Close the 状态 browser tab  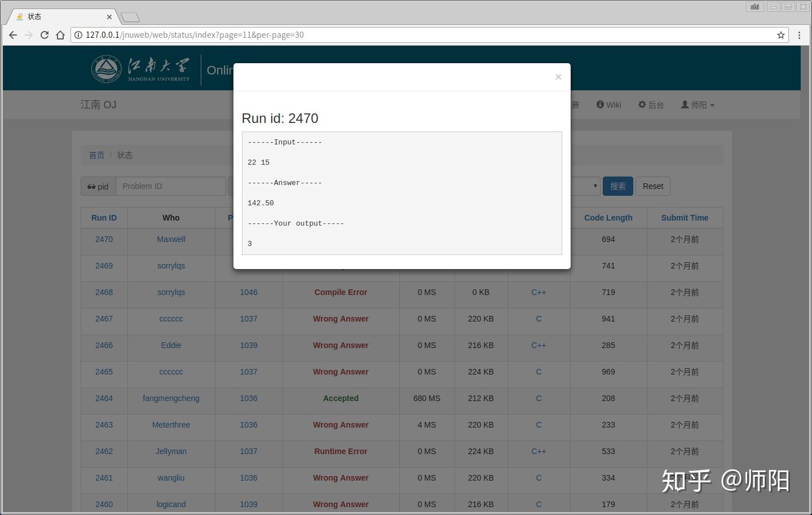[x=109, y=17]
